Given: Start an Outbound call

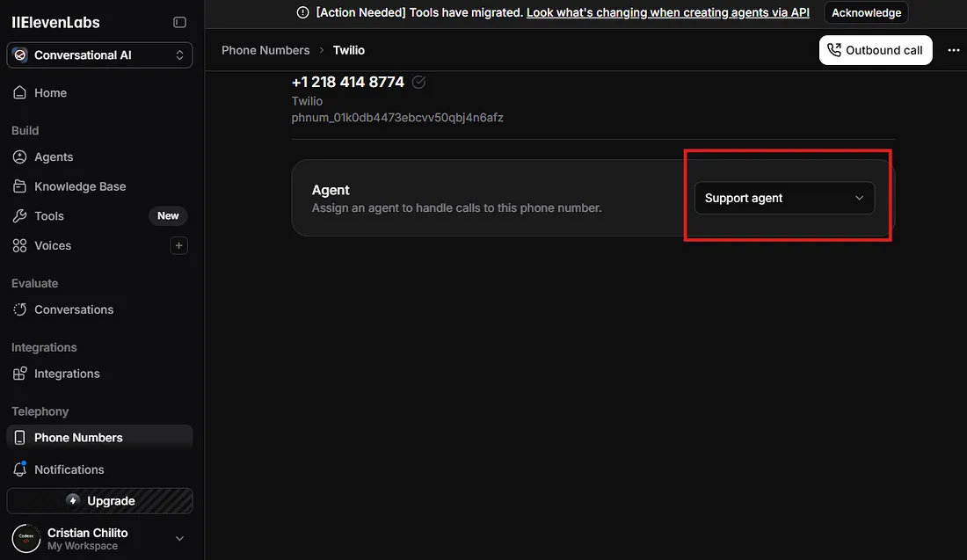Looking at the screenshot, I should coord(875,50).
